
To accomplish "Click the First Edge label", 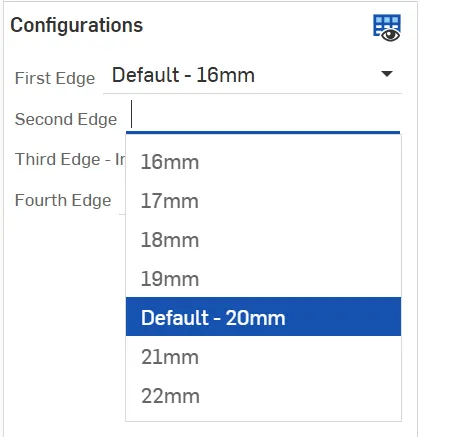I will 55,78.
